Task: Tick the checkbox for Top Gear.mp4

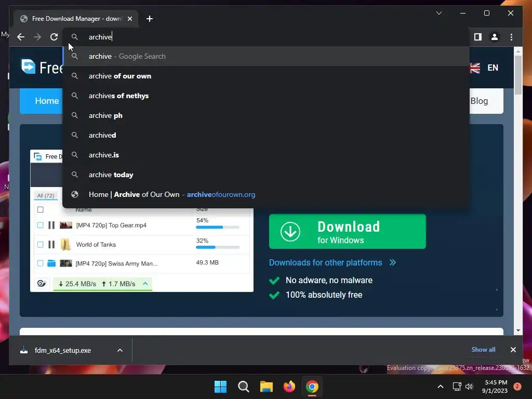Action: [41, 225]
